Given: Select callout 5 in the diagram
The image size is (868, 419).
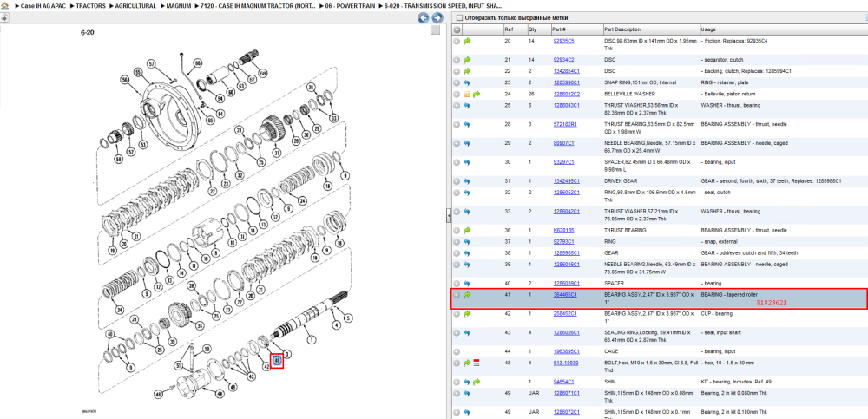Looking at the screenshot, I should [348, 318].
